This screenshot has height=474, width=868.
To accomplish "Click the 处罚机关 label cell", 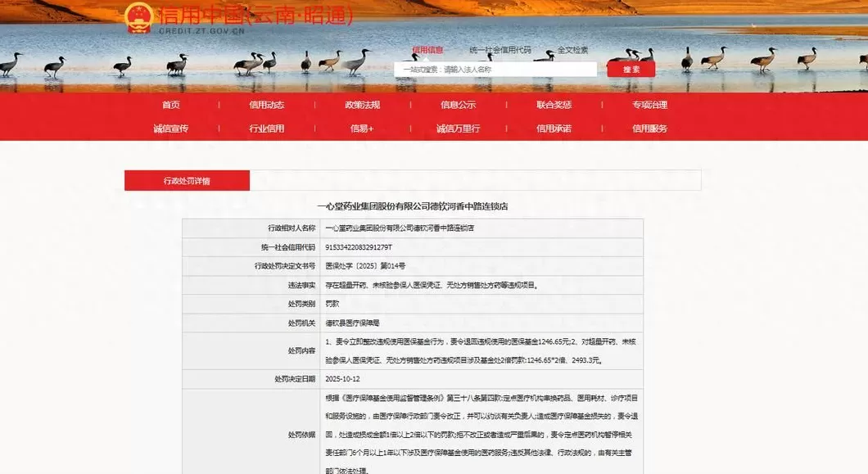I will [x=251, y=323].
